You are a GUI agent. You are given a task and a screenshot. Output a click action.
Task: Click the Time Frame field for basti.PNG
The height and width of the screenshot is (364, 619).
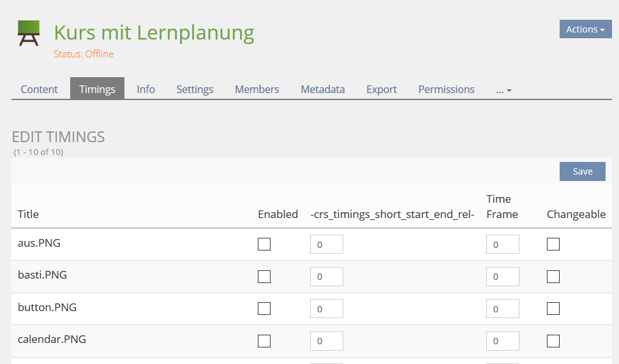click(502, 277)
